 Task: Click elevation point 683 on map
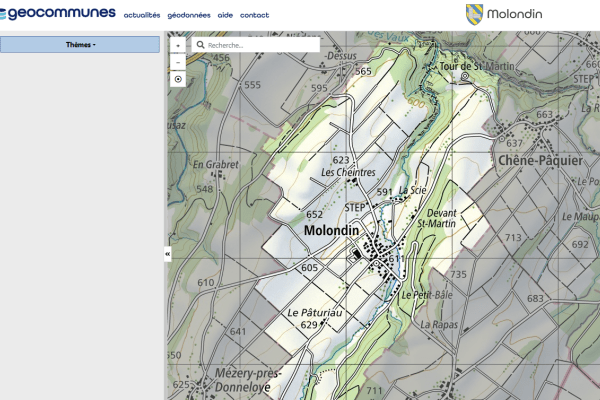click(535, 298)
